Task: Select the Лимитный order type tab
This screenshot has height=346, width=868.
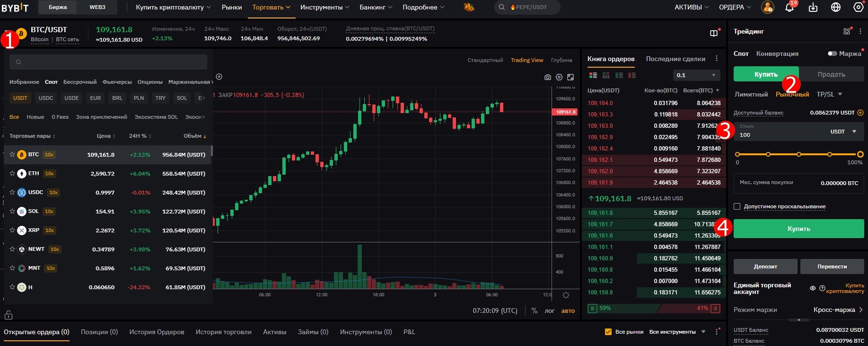Action: (x=751, y=94)
